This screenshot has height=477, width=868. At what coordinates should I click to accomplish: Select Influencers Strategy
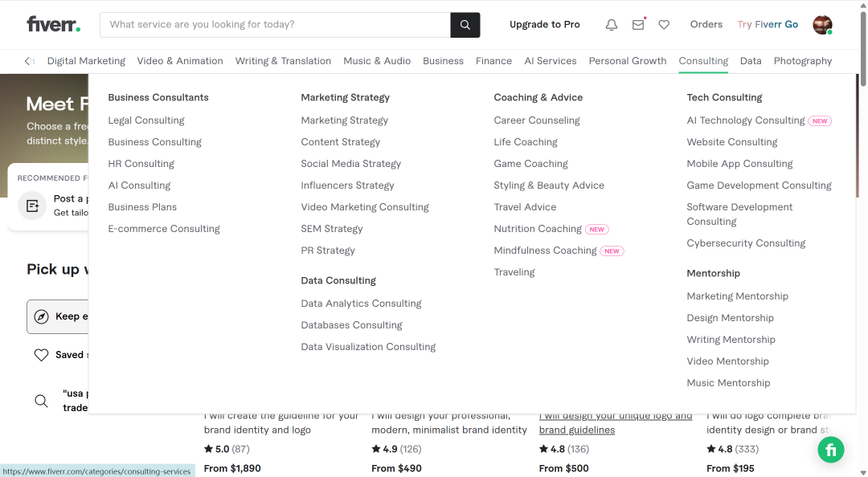(x=348, y=185)
